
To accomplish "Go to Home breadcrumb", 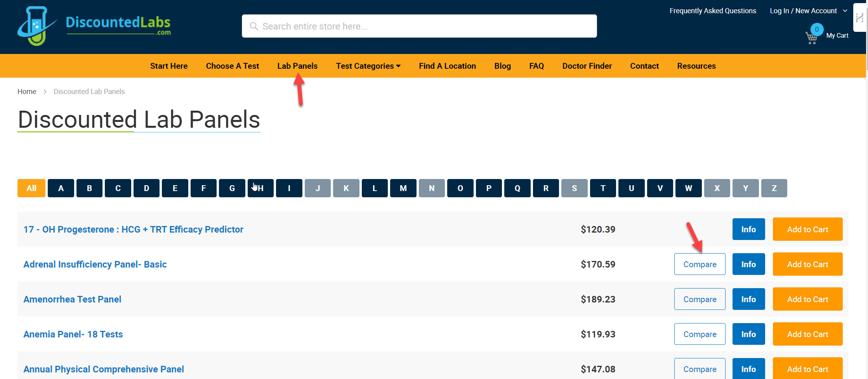I will pyautogui.click(x=27, y=92).
